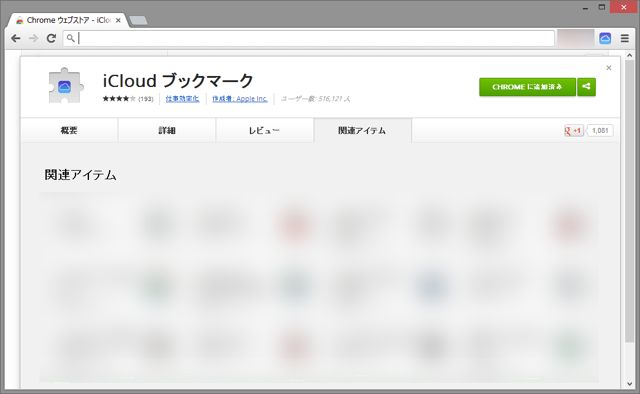Close the Chrome ウェブストア tab
Screen dimensions: 640x394
click(118, 20)
